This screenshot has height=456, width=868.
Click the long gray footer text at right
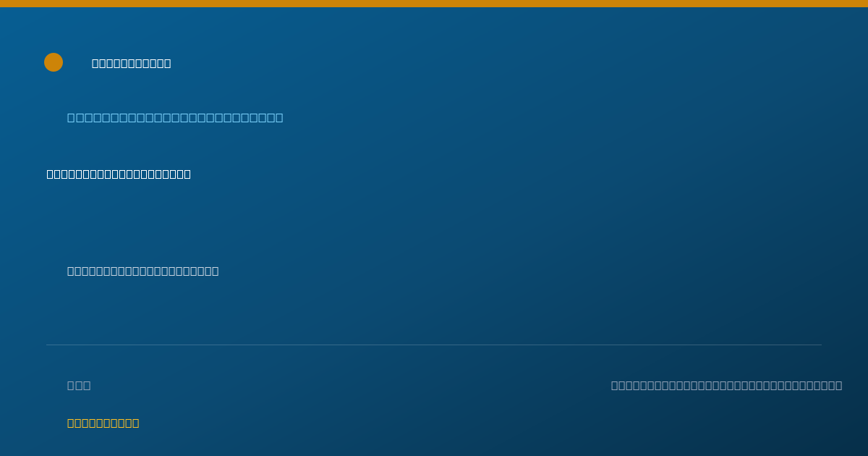(x=727, y=386)
